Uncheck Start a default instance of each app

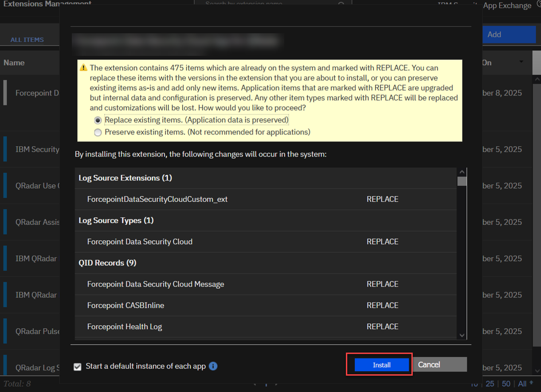(78, 367)
